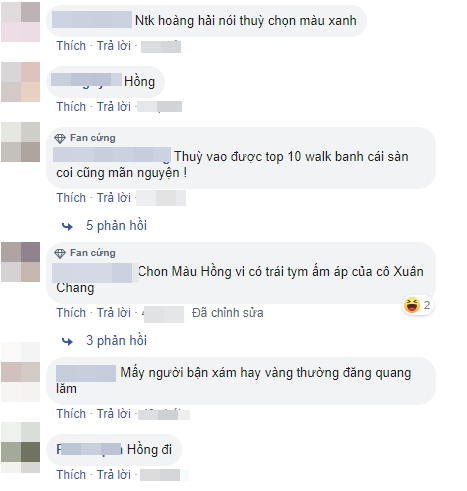
Task: Open avatar of the 'màu xanh' commenter
Action: [x=21, y=22]
